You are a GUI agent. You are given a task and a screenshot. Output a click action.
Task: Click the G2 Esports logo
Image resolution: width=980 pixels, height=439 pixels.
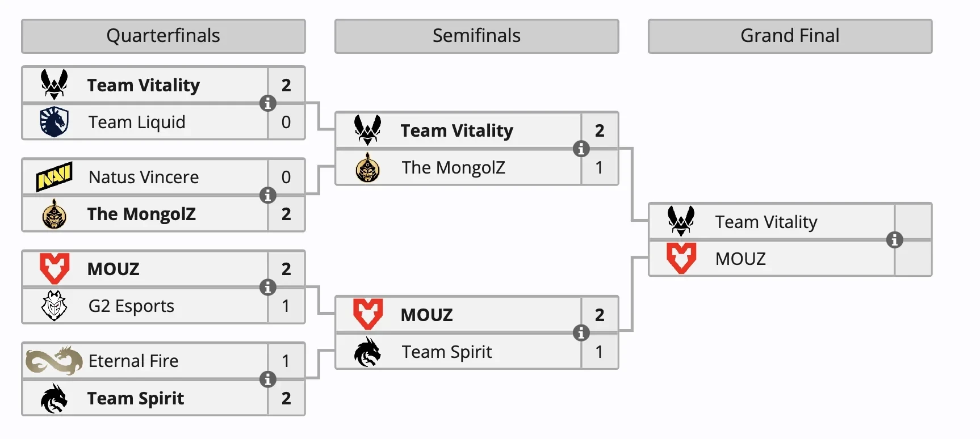[55, 306]
